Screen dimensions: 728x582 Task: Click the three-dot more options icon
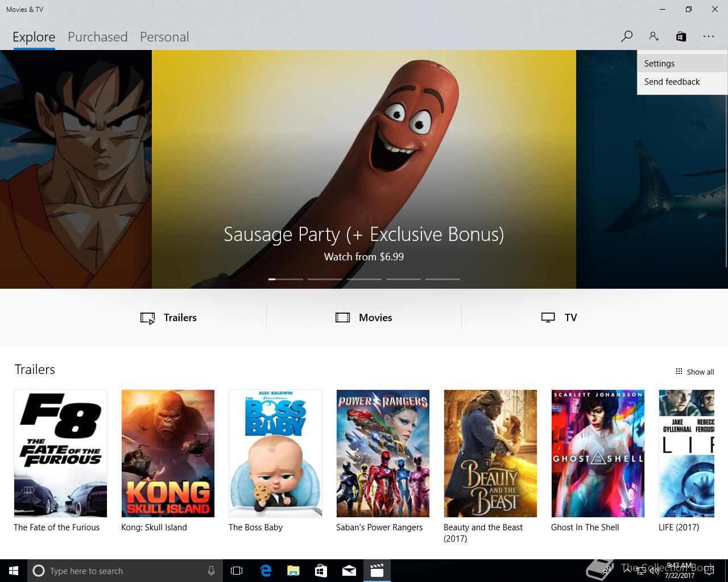tap(708, 36)
